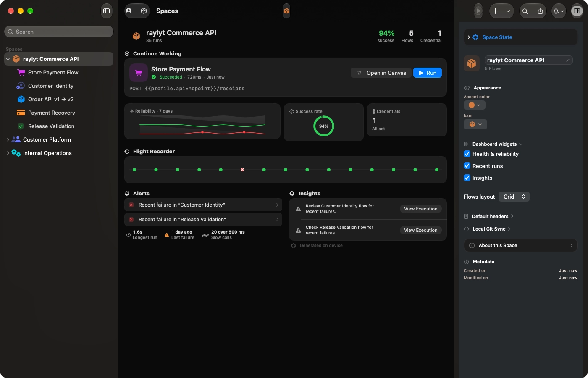Click the share icon in toolbar

click(x=540, y=11)
